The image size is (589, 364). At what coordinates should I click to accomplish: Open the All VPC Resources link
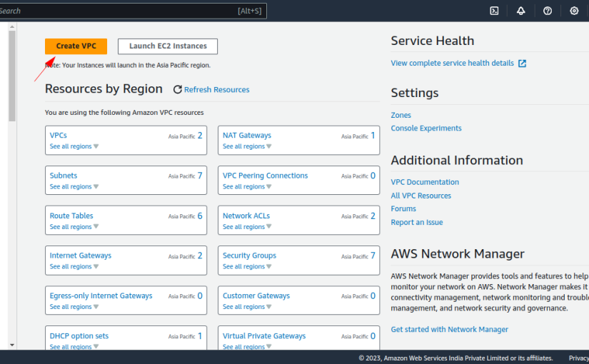(421, 196)
